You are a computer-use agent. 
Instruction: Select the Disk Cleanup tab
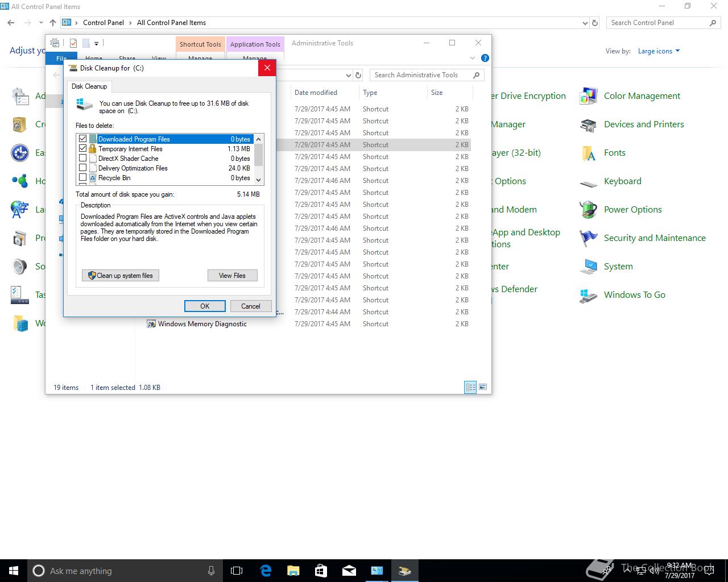click(x=89, y=86)
